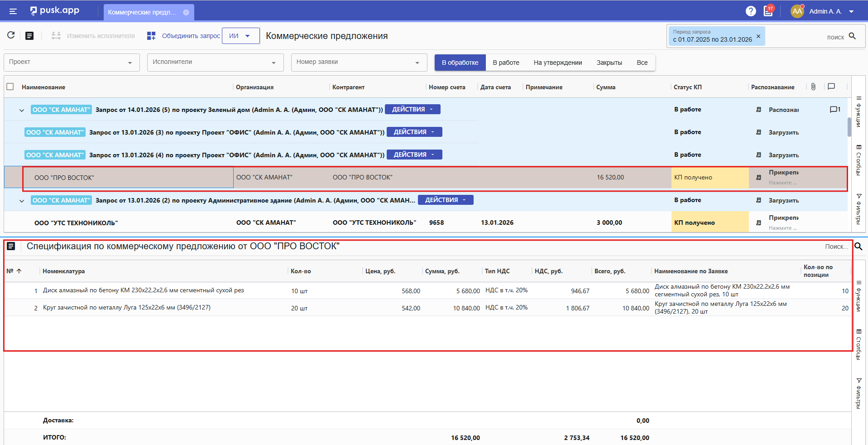Click the specification panel list icon

click(11, 246)
